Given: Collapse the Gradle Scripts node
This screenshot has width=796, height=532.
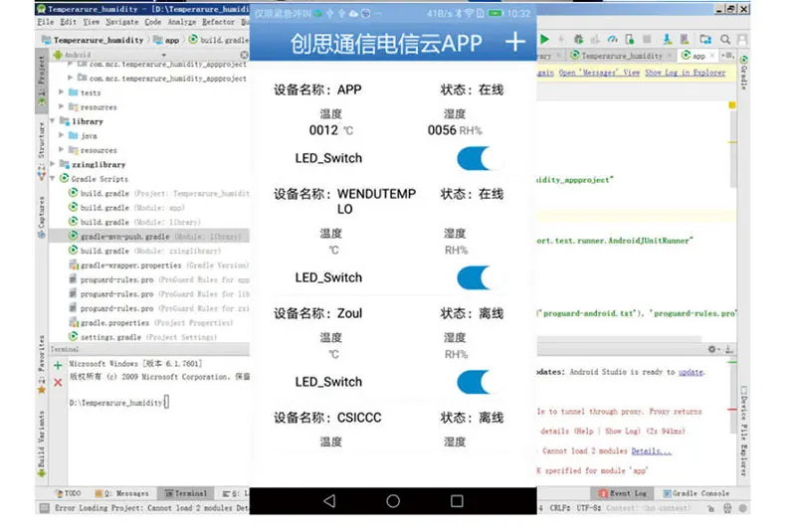Looking at the screenshot, I should click(x=53, y=179).
